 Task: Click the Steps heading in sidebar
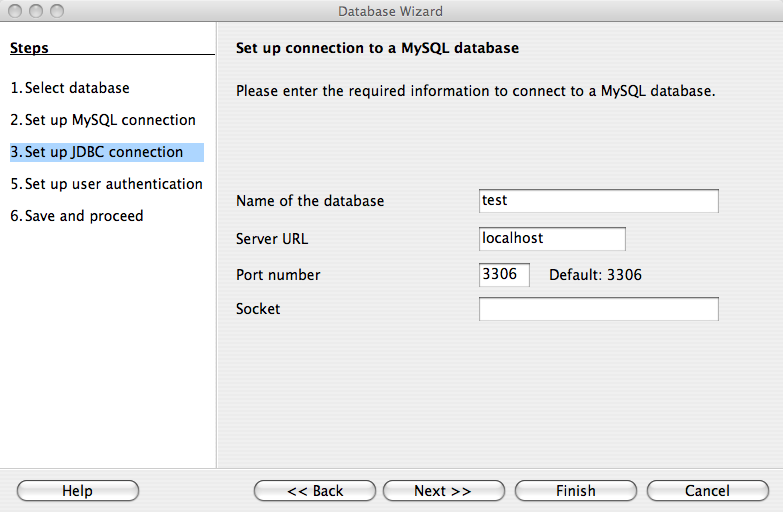coord(29,48)
